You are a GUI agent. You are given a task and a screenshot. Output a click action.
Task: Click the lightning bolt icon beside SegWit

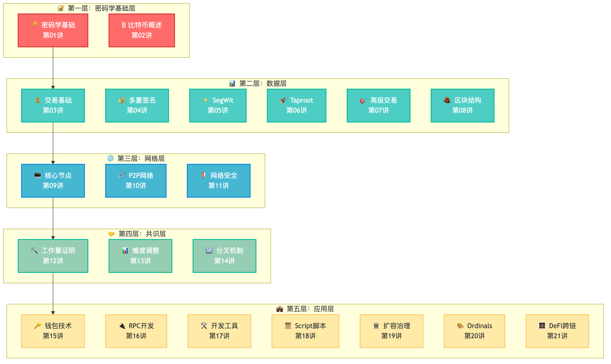(206, 100)
